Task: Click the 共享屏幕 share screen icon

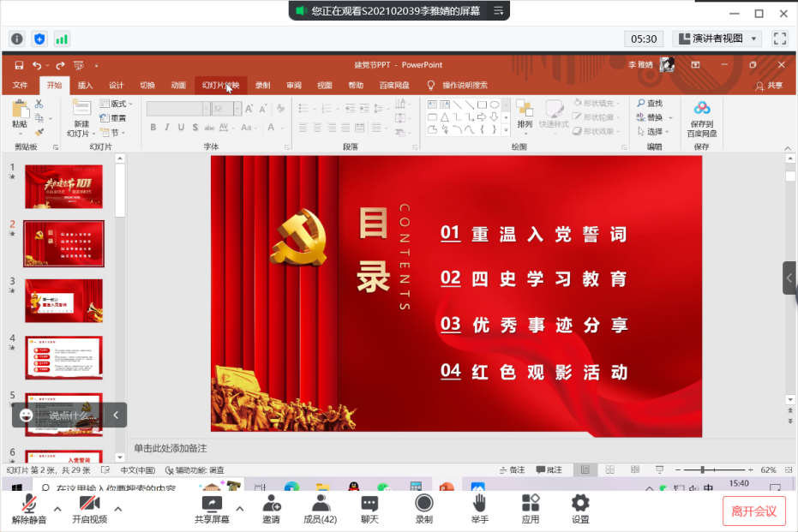Action: [212, 504]
